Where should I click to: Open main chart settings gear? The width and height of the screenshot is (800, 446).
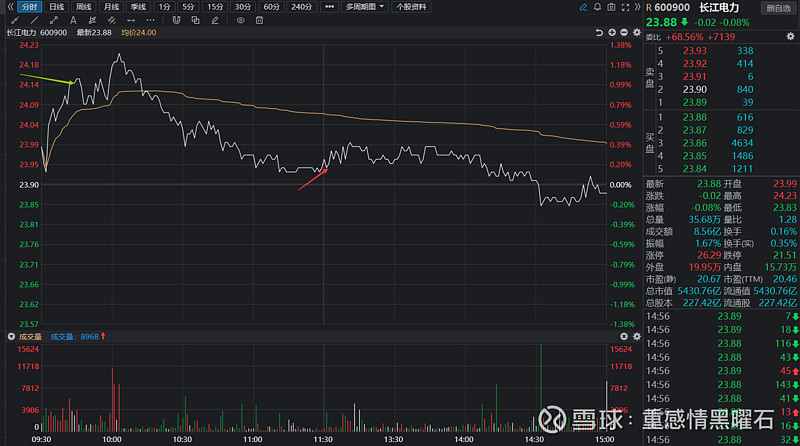(x=637, y=33)
